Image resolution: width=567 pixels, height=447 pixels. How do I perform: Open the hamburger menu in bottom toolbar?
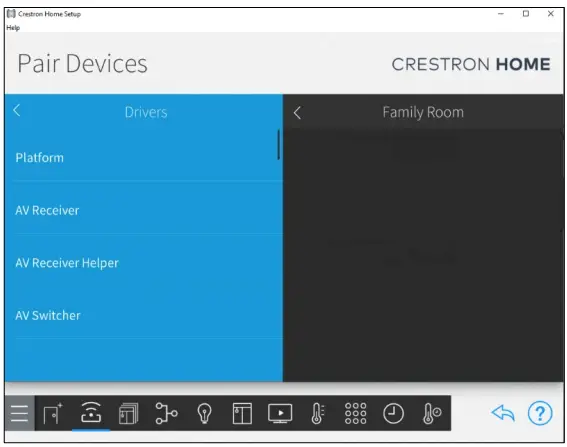[20, 413]
